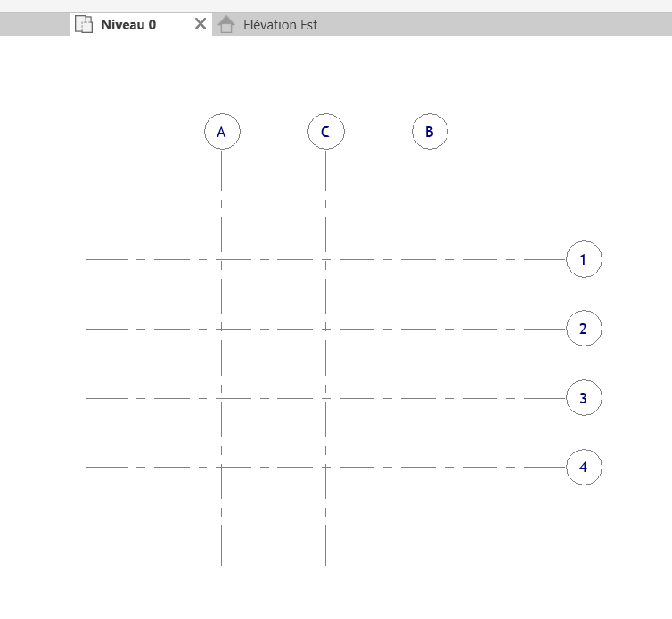Click intersection of grid A and grid 4
Image resolution: width=672 pixels, height=619 pixels.
click(222, 467)
